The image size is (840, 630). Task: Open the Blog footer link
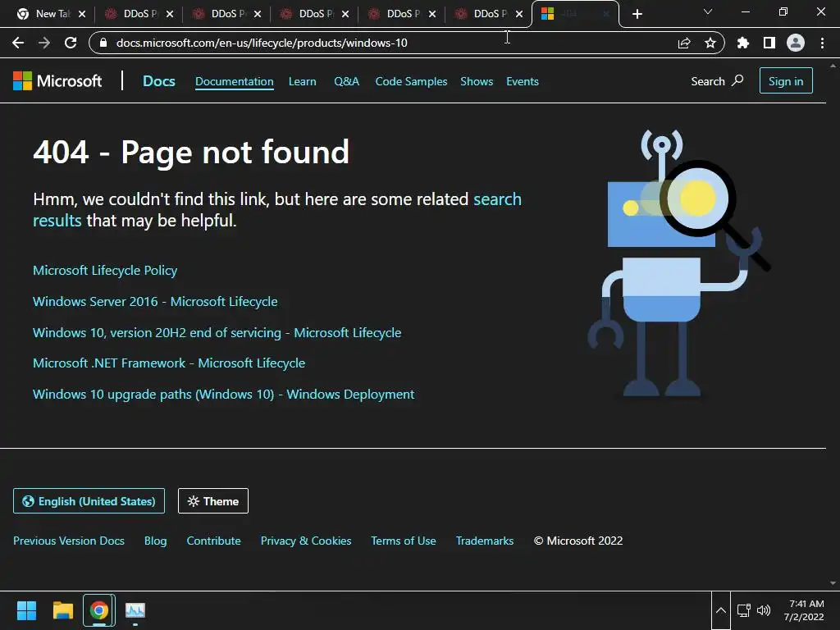click(x=155, y=541)
